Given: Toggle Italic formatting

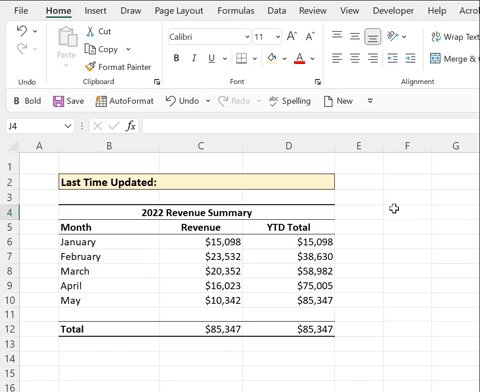Looking at the screenshot, I should point(194,58).
